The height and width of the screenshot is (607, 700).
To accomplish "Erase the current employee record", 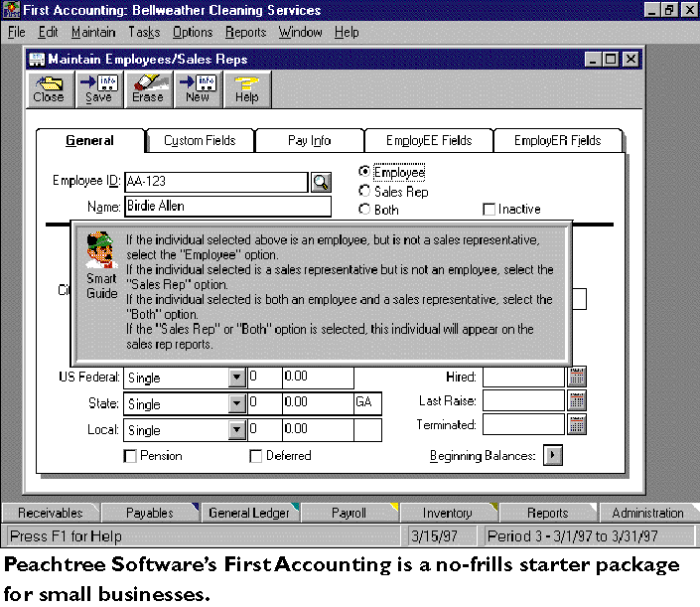I will click(148, 89).
